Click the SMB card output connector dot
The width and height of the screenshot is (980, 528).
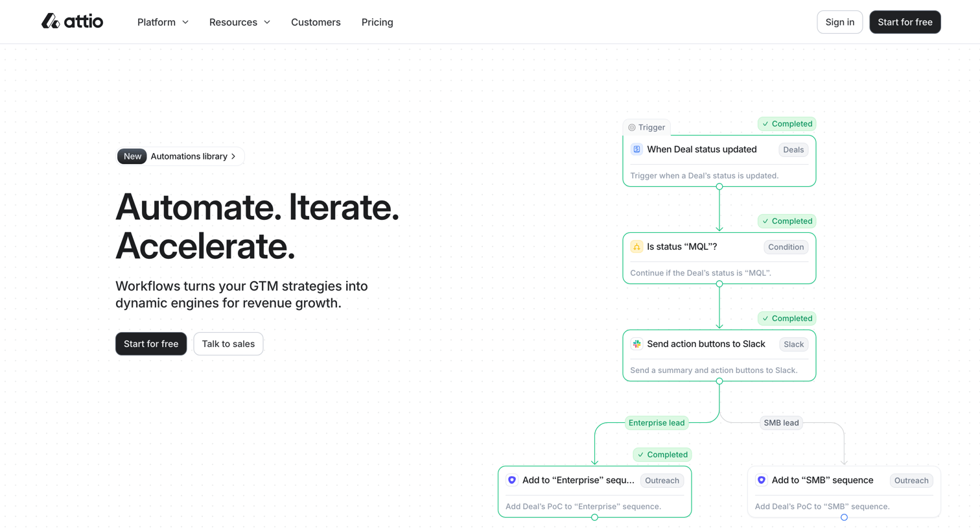tap(844, 518)
